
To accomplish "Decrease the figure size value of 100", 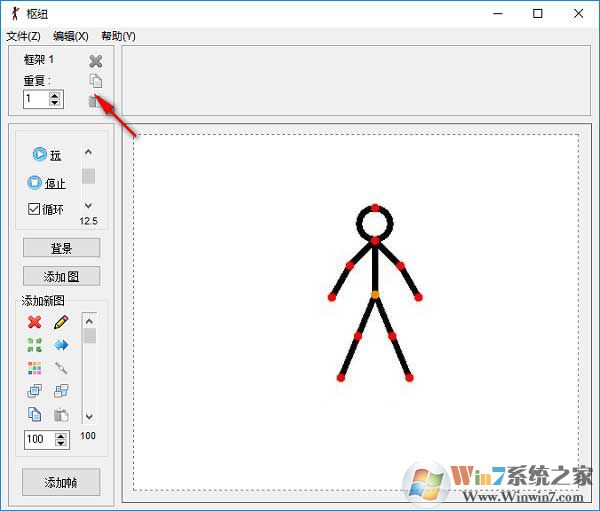I will tap(61, 443).
